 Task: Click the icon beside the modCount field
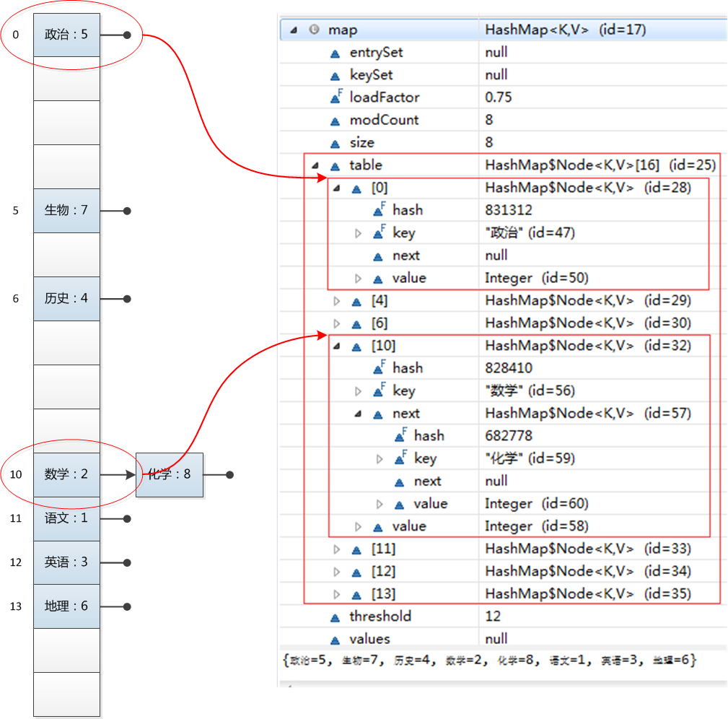tap(336, 120)
